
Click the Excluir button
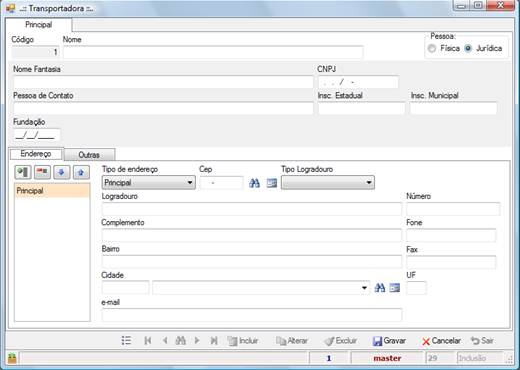341,341
